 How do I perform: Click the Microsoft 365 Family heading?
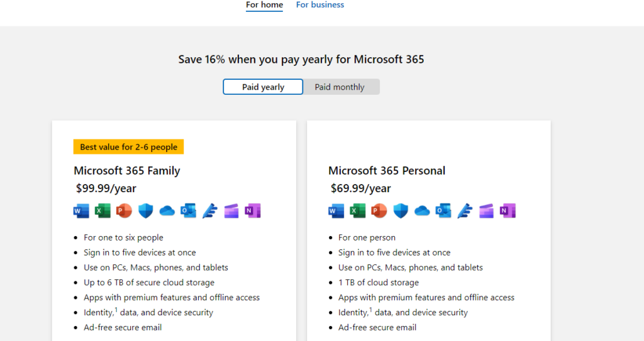[x=127, y=171]
